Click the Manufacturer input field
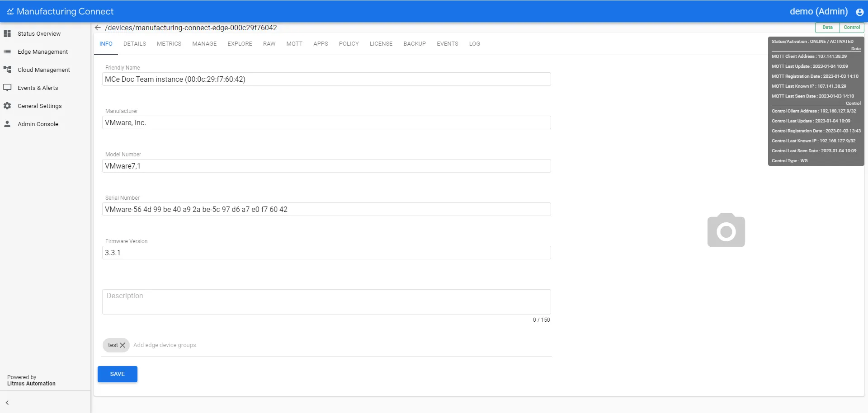This screenshot has width=868, height=413. coord(326,122)
